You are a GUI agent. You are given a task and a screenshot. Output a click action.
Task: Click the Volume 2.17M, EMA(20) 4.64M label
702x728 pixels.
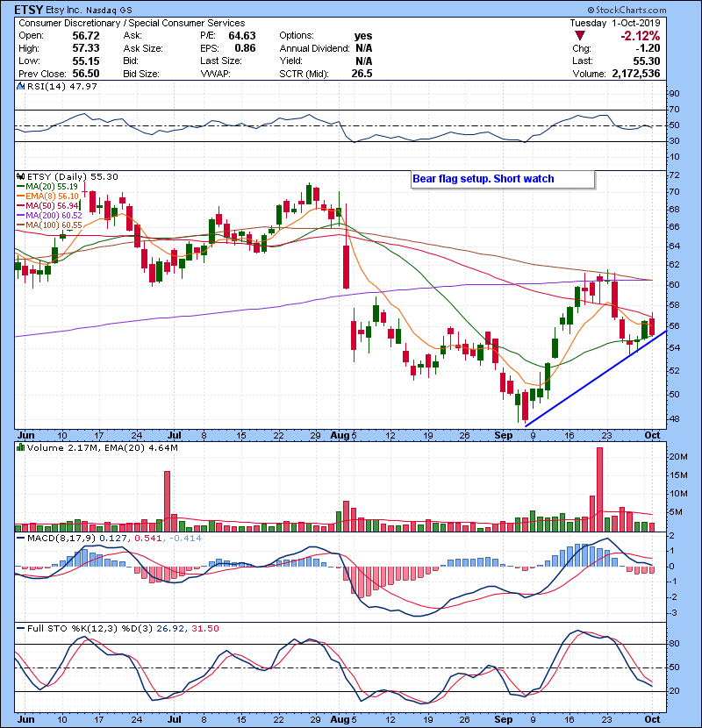coord(102,448)
